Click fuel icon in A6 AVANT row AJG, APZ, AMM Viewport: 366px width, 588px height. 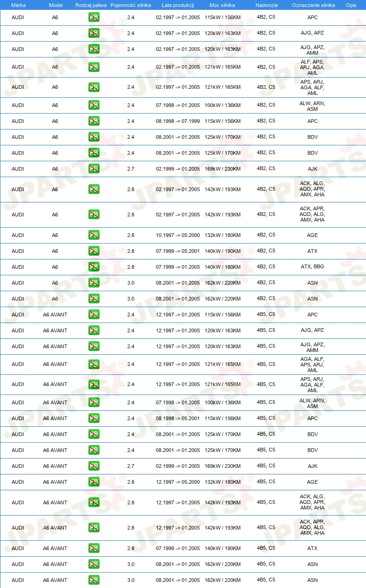click(94, 346)
